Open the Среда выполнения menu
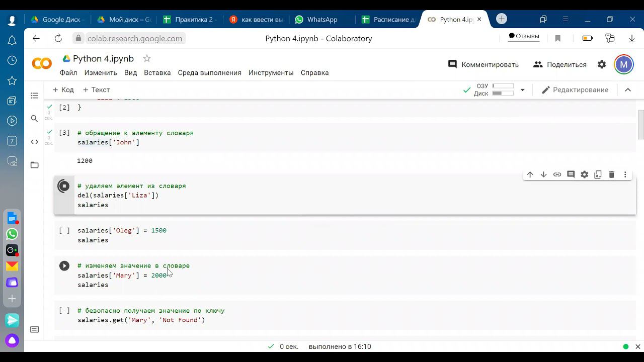Viewport: 644px width, 362px height. click(209, 73)
